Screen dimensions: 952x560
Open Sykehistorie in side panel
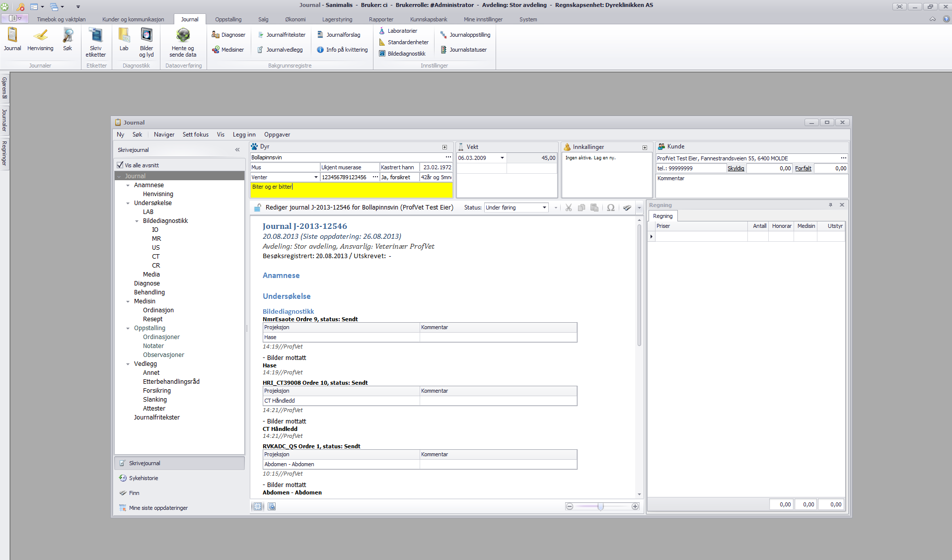(179, 478)
